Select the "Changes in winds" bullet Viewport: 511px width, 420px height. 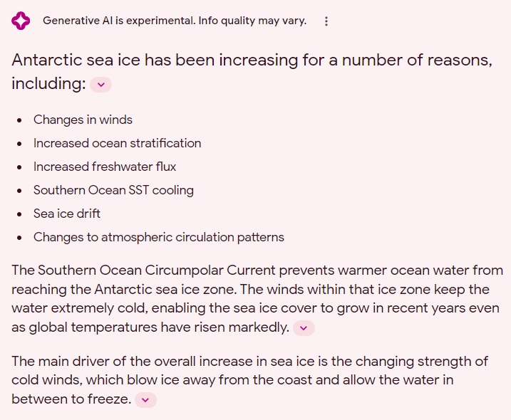(x=83, y=120)
